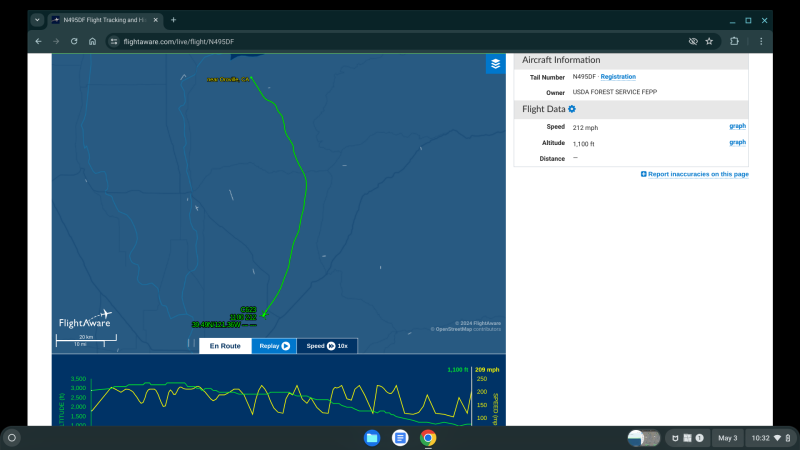View site information icon in address bar
Image resolution: width=800 pixels, height=450 pixels.
coord(114,41)
